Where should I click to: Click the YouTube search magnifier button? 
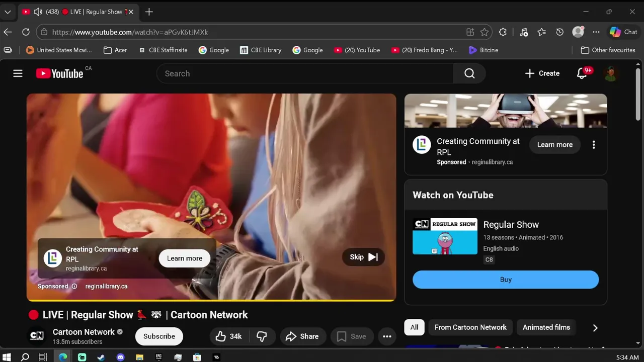click(x=469, y=73)
